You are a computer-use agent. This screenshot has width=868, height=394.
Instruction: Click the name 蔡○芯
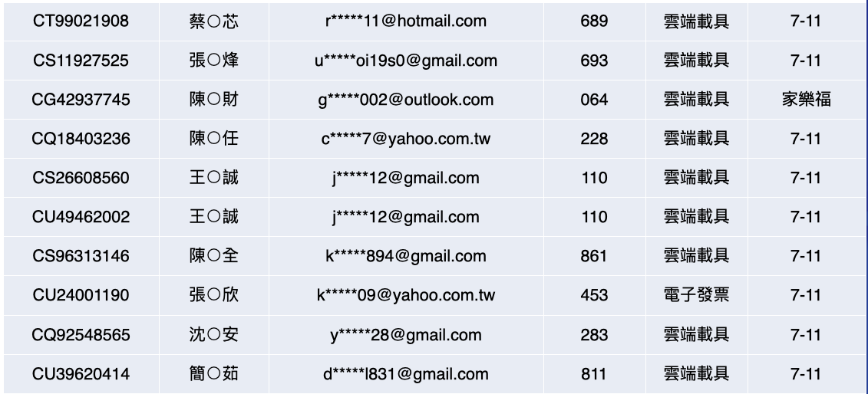click(x=213, y=21)
